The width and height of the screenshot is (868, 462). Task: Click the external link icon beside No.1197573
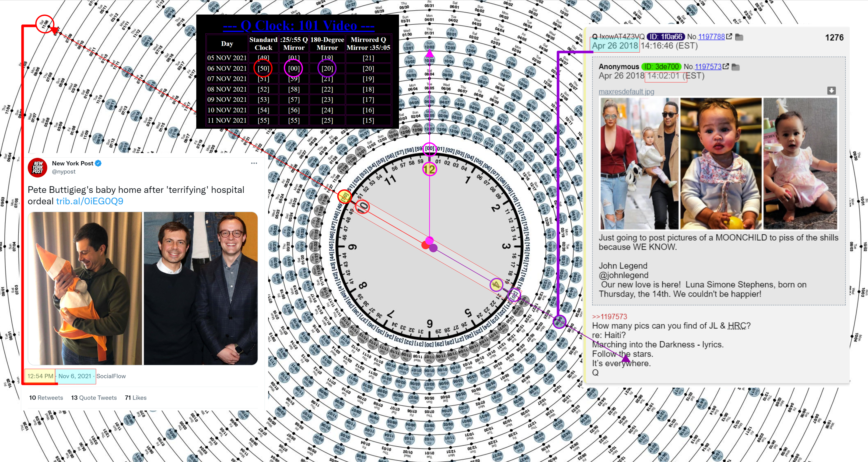726,67
